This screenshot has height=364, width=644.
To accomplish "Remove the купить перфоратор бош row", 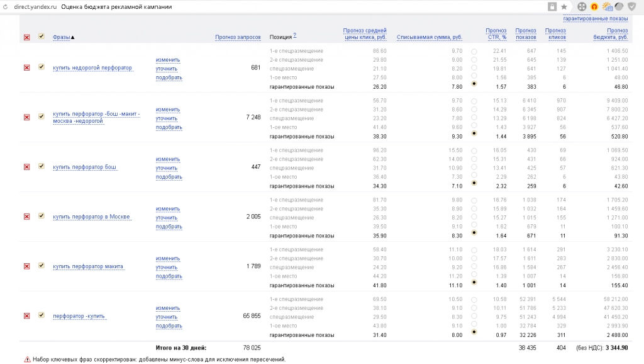I will [x=26, y=167].
